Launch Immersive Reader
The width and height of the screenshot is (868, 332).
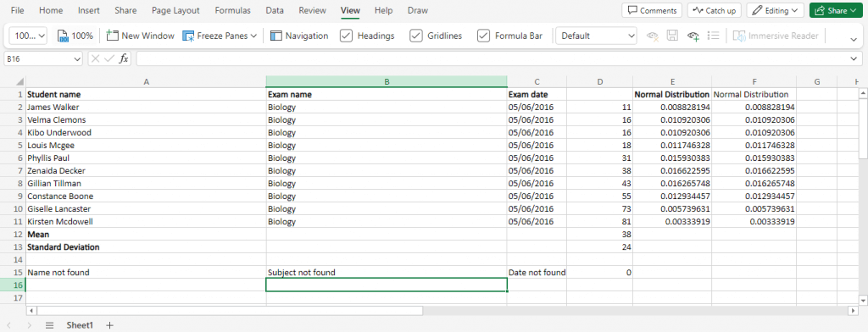point(776,36)
